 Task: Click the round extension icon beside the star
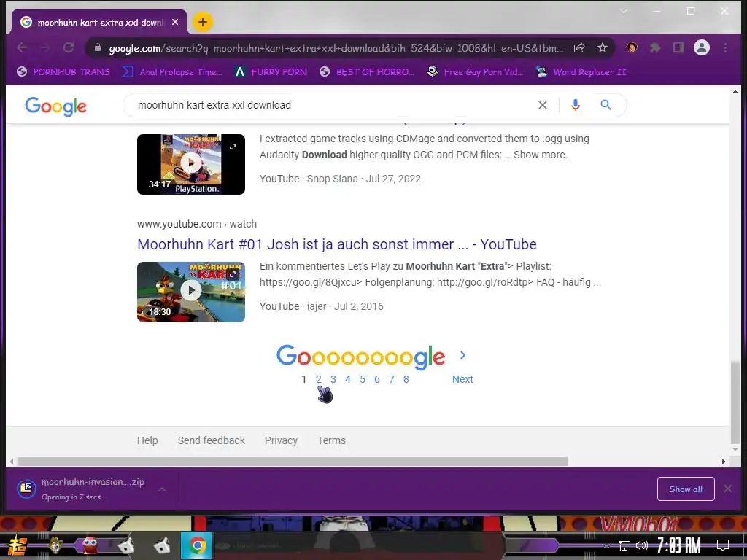pyautogui.click(x=632, y=47)
